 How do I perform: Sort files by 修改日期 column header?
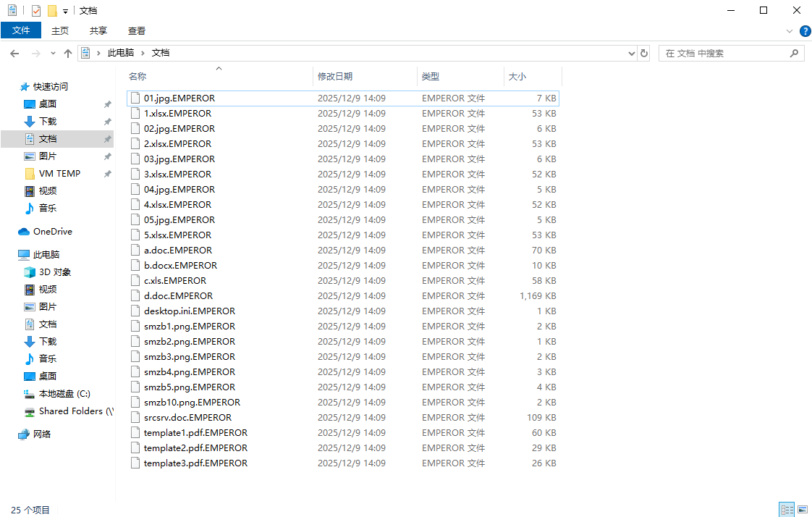[335, 76]
